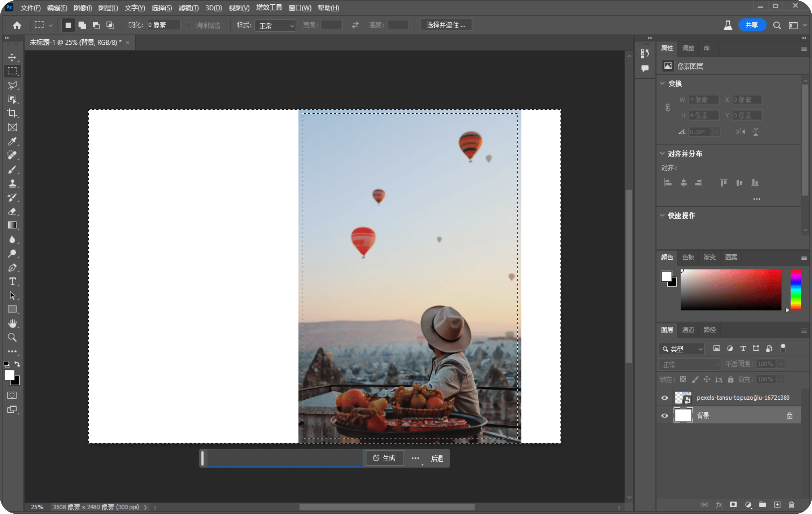Create a new layer
The height and width of the screenshot is (514, 812).
click(x=777, y=505)
